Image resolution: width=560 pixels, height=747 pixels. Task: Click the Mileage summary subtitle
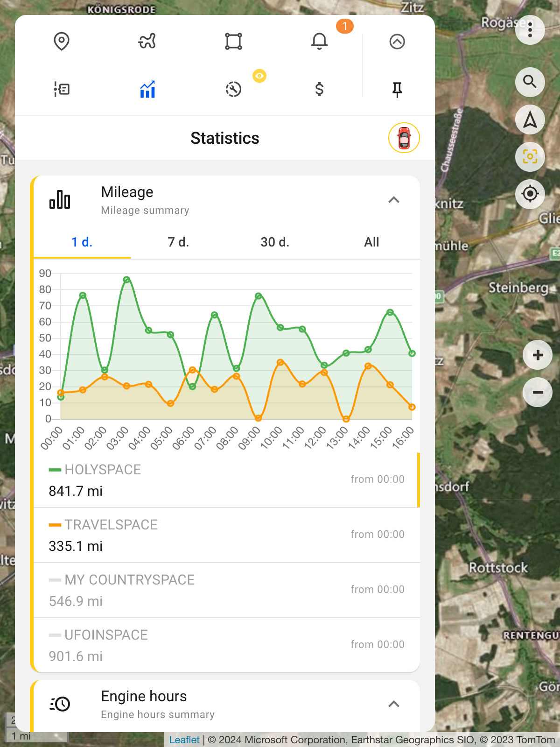[145, 211]
